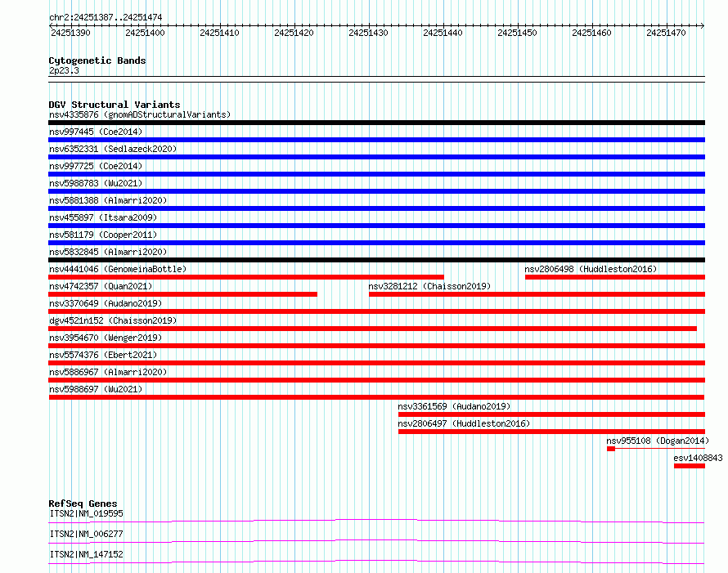Image resolution: width=728 pixels, height=573 pixels.
Task: Open nsv4742357 (Quan2021) variant
Action: click(101, 286)
